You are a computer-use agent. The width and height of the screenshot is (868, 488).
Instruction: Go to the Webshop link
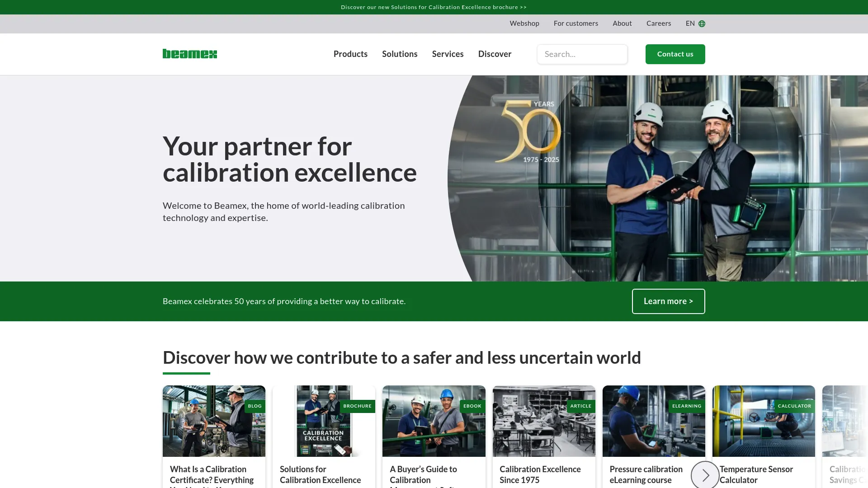click(x=524, y=23)
